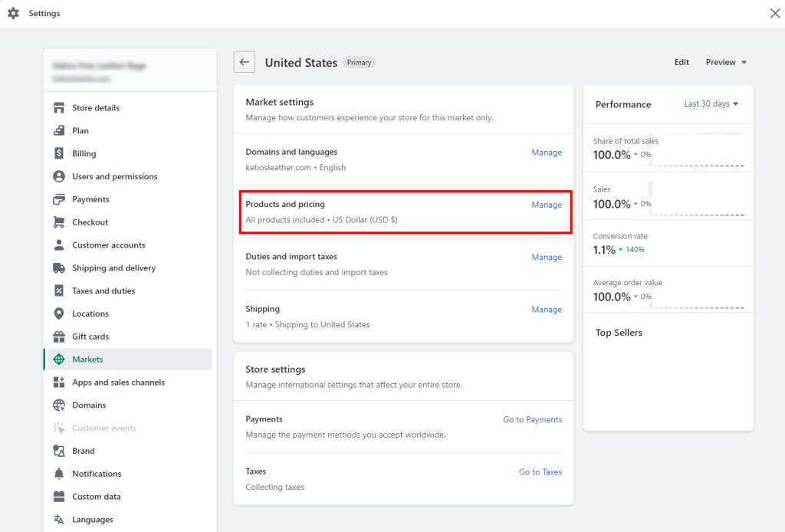Open the Preview dropdown

pyautogui.click(x=725, y=62)
